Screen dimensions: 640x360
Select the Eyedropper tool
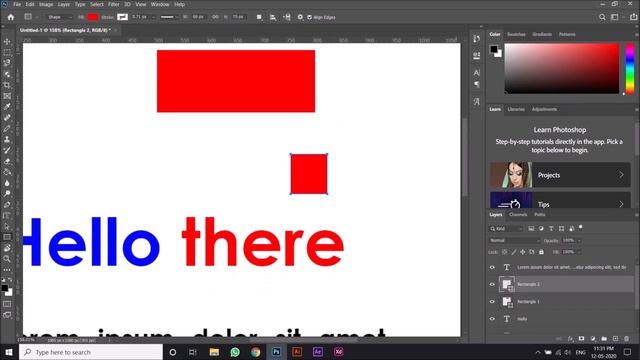coord(7,107)
